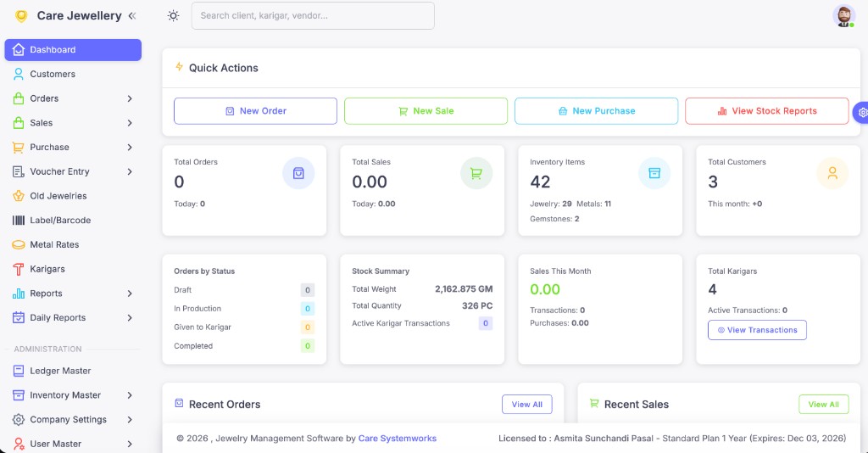Open Karigars in the sidebar
This screenshot has height=453, width=868.
pos(47,269)
